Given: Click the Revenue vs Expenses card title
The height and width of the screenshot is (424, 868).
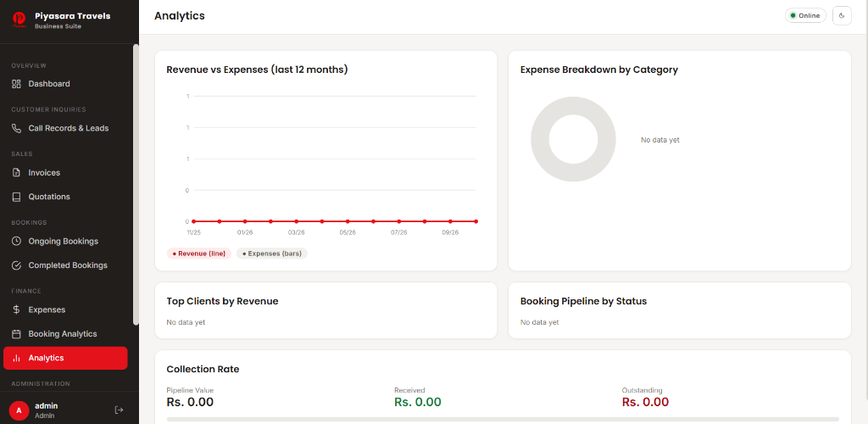Looking at the screenshot, I should 257,70.
